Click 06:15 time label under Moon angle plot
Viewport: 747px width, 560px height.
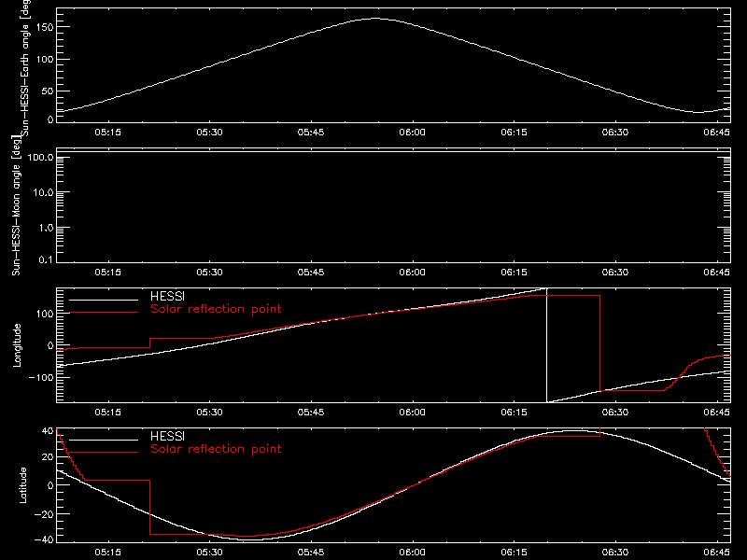click(514, 273)
